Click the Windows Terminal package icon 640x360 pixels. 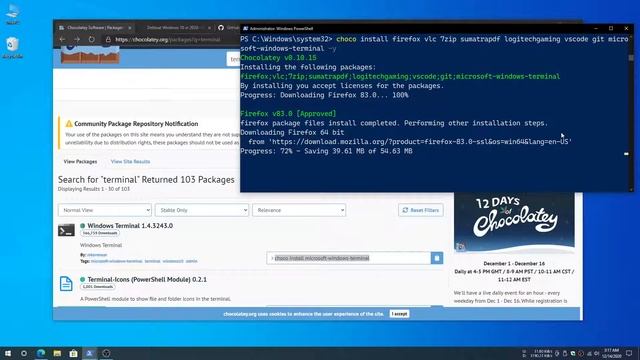pyautogui.click(x=66, y=230)
